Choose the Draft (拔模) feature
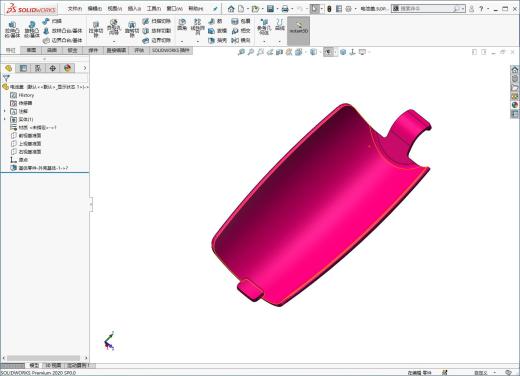Image resolution: width=520 pixels, height=376 pixels. (217, 31)
